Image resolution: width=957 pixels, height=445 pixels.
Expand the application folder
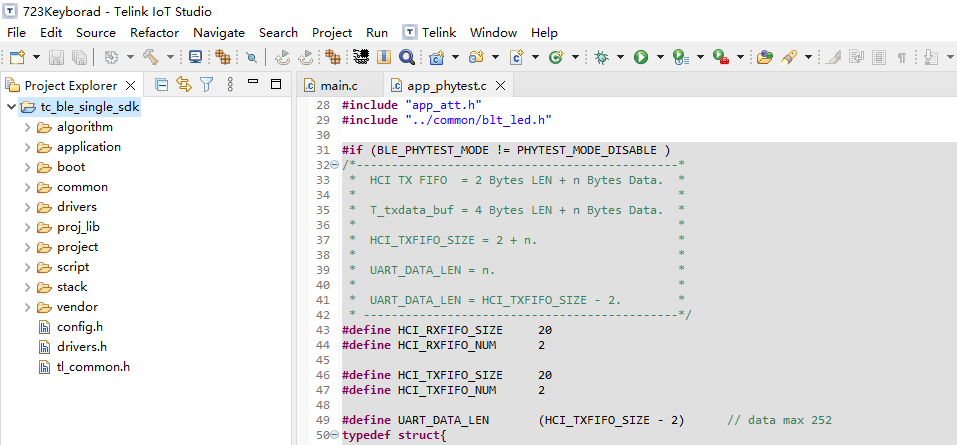tap(27, 147)
